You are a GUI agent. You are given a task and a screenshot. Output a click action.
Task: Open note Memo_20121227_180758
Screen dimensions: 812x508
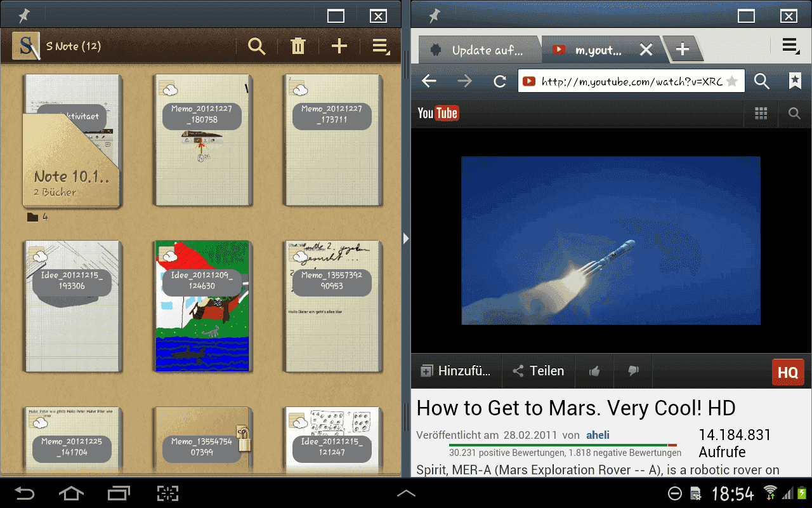pyautogui.click(x=203, y=140)
